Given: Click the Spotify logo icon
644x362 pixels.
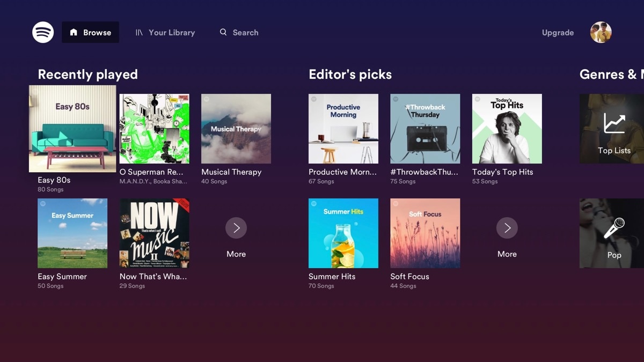Looking at the screenshot, I should (43, 32).
